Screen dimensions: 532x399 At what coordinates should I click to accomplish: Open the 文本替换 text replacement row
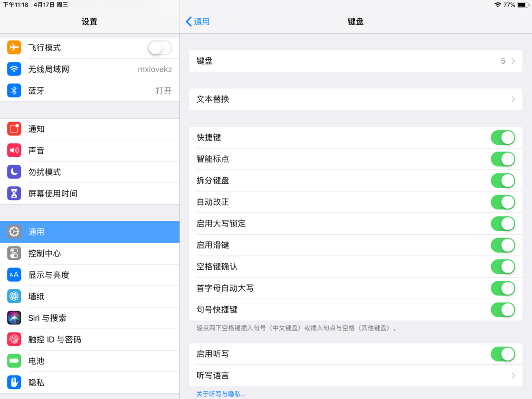pyautogui.click(x=356, y=99)
